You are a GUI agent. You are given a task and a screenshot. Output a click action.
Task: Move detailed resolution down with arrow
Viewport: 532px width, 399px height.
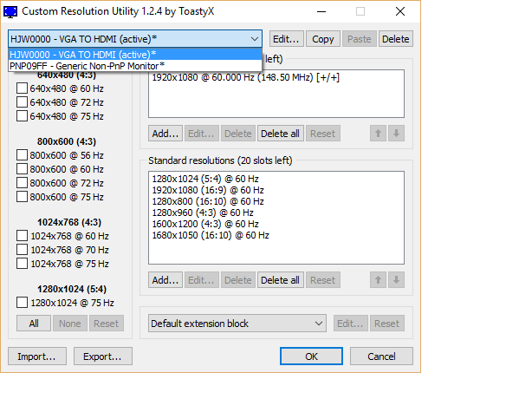[x=397, y=134]
